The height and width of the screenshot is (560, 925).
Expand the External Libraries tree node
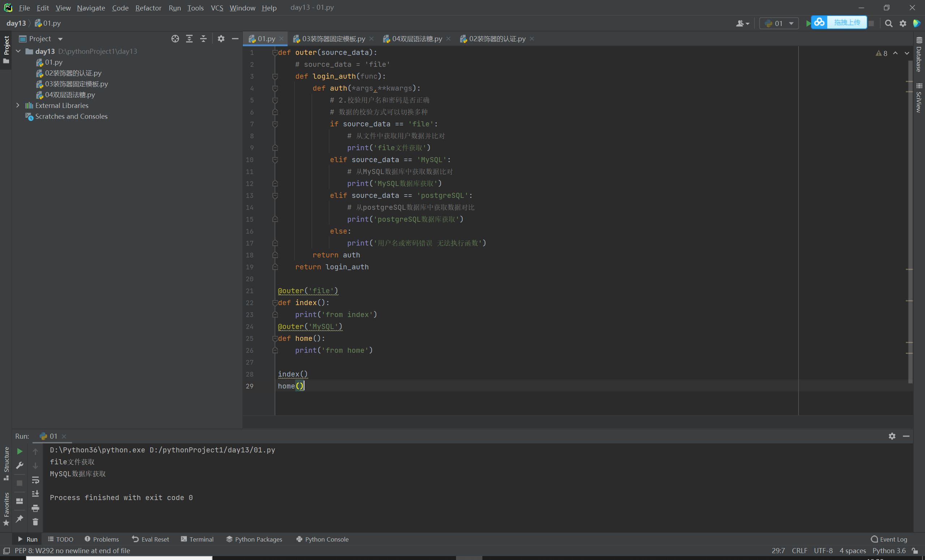click(x=18, y=105)
